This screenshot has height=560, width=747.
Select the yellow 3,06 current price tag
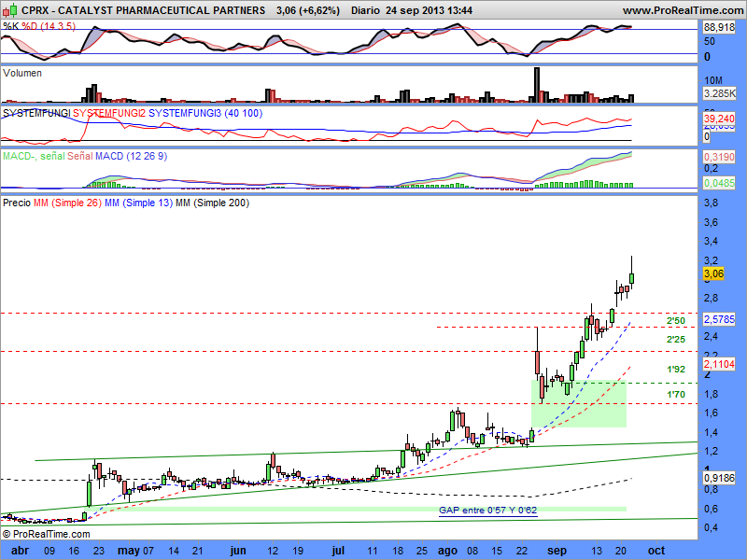pos(713,273)
